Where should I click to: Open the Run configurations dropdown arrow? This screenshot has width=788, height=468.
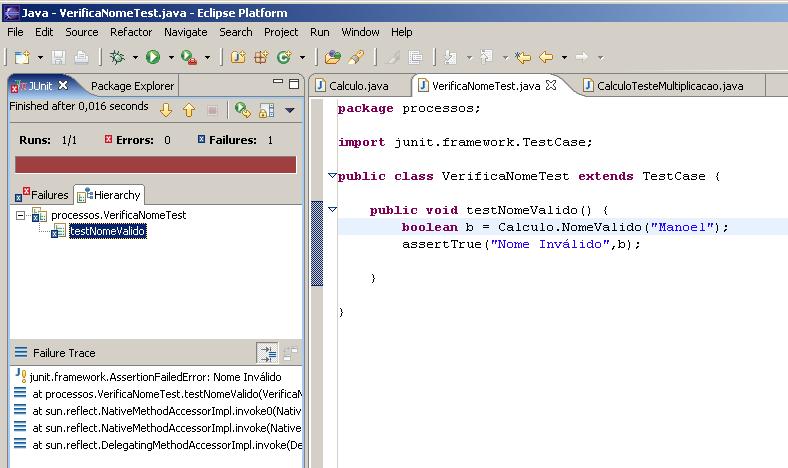coord(171,58)
